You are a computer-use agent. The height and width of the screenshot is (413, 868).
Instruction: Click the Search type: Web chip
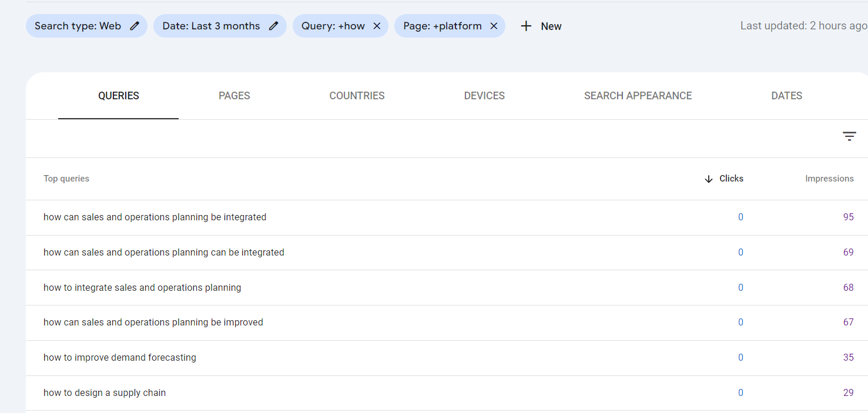click(86, 26)
